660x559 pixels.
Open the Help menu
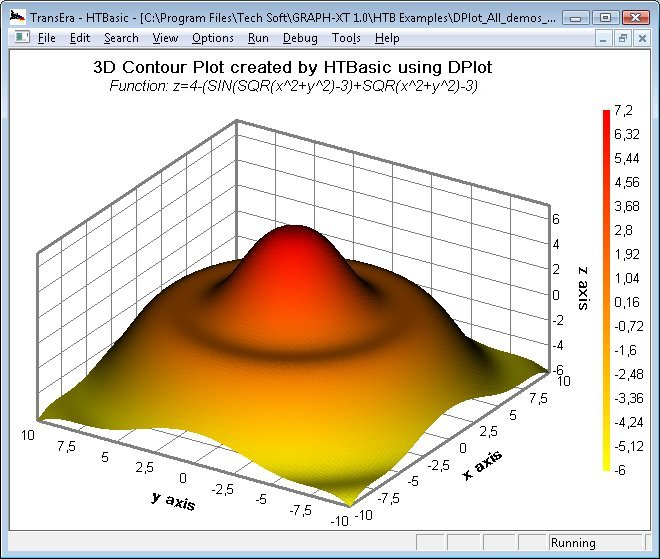tap(387, 38)
